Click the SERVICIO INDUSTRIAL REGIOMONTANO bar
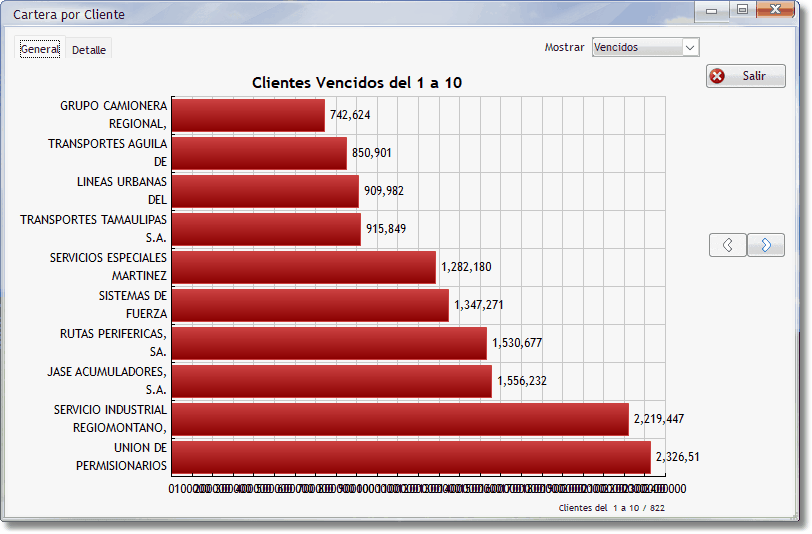812x534 pixels. click(400, 419)
